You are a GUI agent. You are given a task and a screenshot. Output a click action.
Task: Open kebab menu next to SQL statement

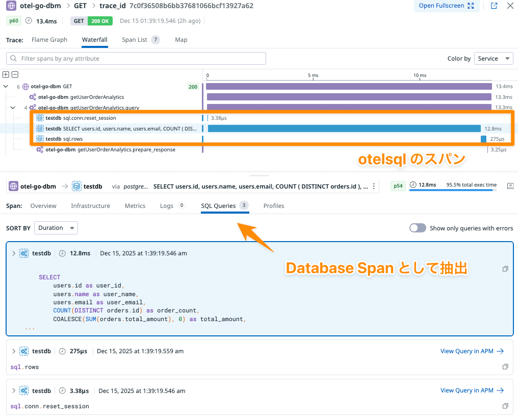click(374, 186)
